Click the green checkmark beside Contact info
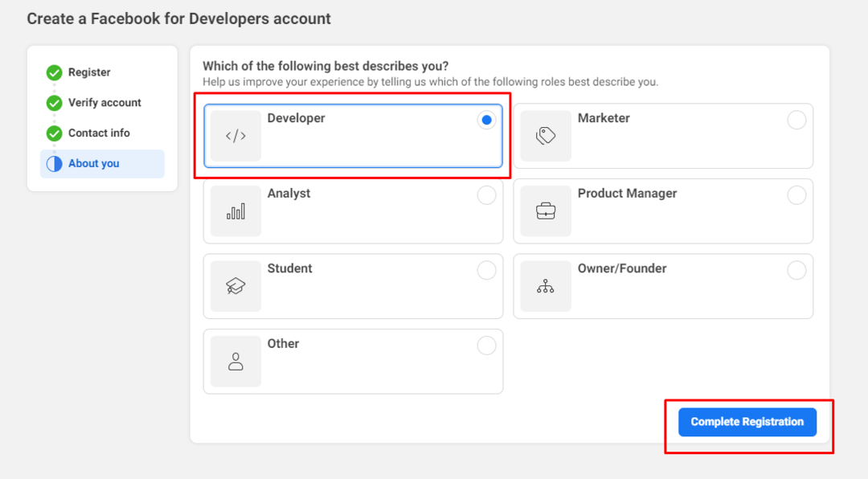Viewport: 868px width, 479px height. pyautogui.click(x=54, y=133)
